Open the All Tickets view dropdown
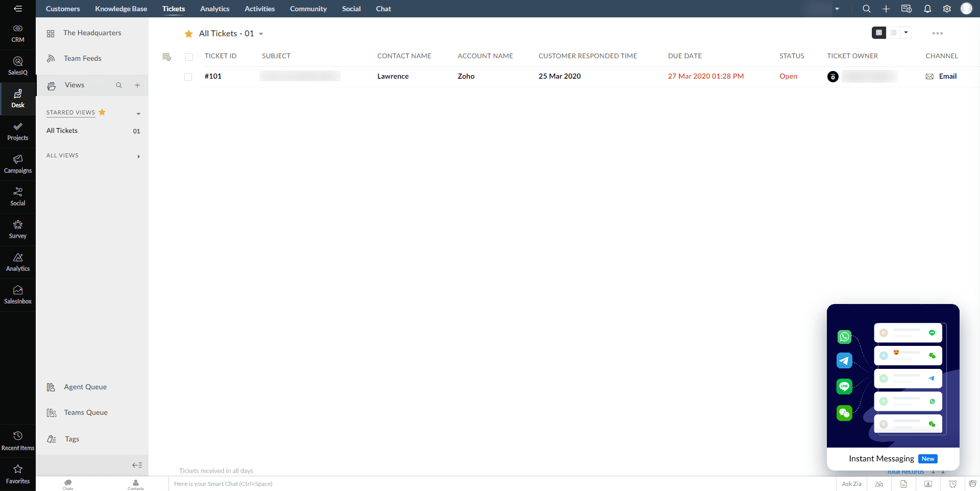Screen dimensions: 980x491 coord(261,34)
